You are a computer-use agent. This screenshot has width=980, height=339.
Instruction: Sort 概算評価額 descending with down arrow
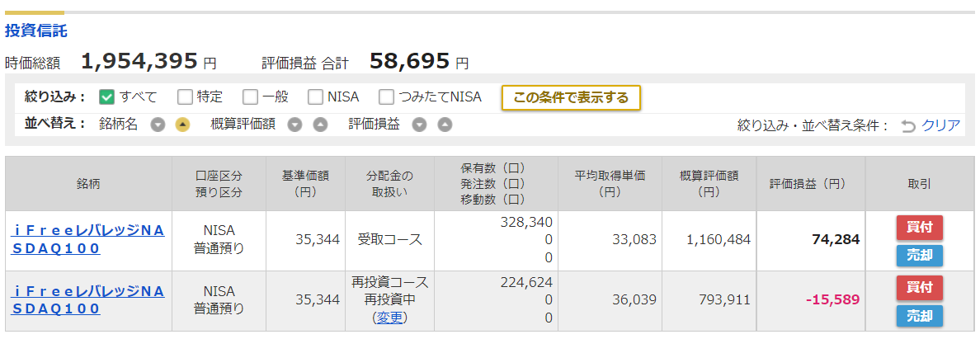point(295,125)
